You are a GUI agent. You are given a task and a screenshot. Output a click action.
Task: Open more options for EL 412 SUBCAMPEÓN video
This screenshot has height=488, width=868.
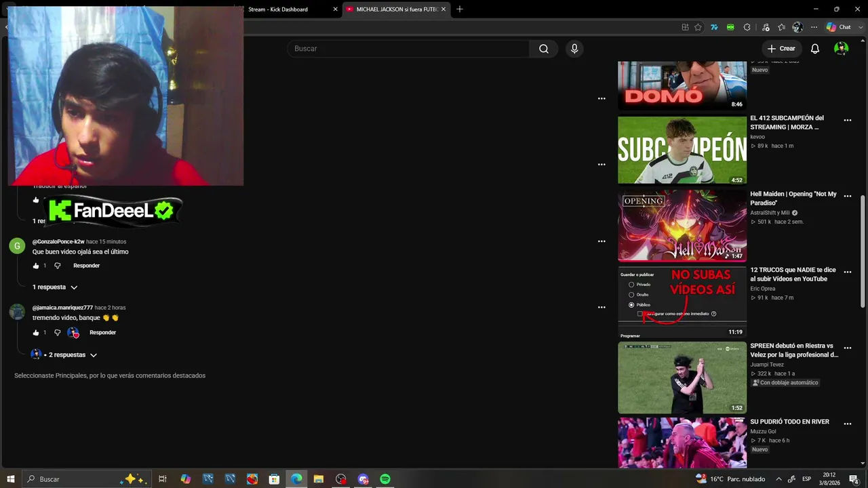pyautogui.click(x=847, y=121)
